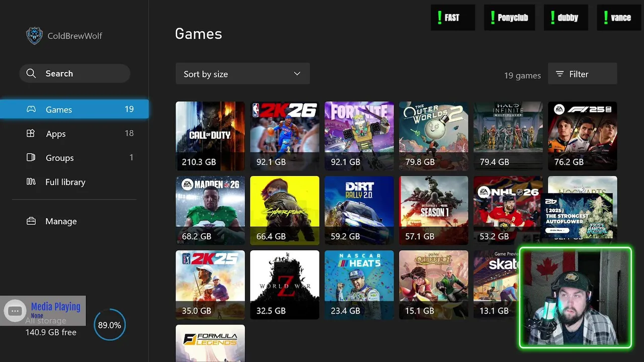Select the World War Z tile
644x362 pixels.
(x=285, y=285)
